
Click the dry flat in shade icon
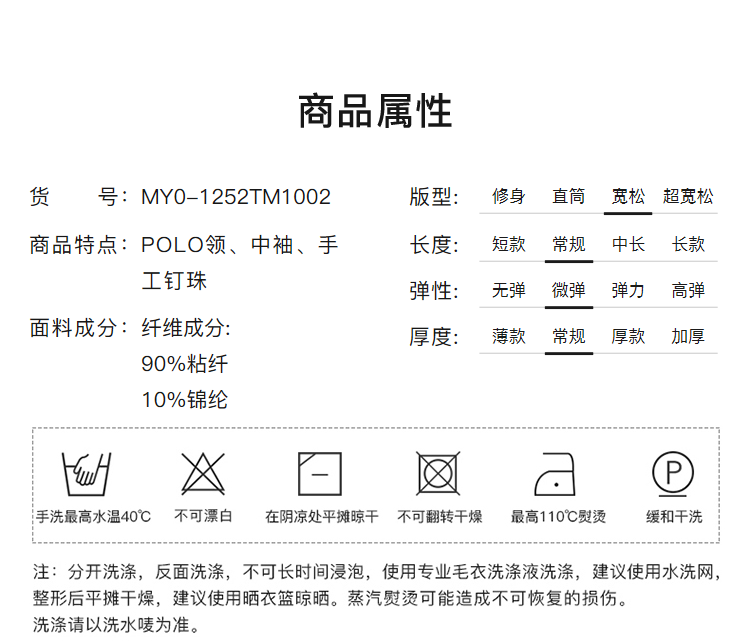point(320,473)
